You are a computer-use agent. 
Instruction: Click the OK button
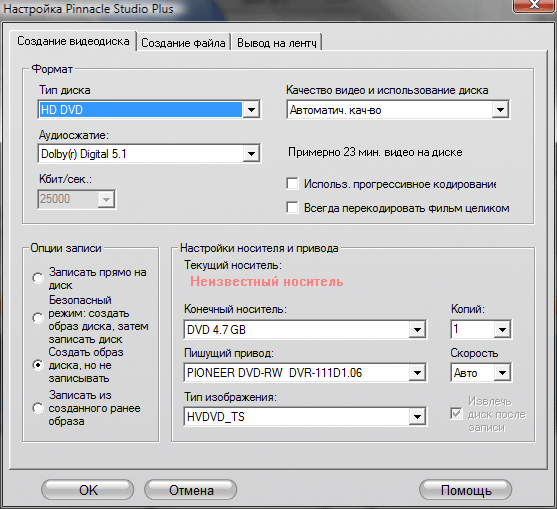coord(88,490)
